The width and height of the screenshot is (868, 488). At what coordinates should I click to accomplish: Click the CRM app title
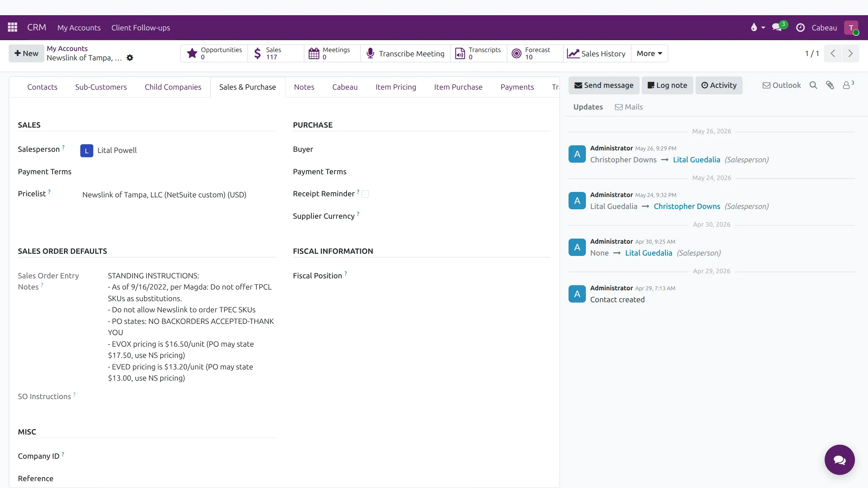(x=37, y=27)
